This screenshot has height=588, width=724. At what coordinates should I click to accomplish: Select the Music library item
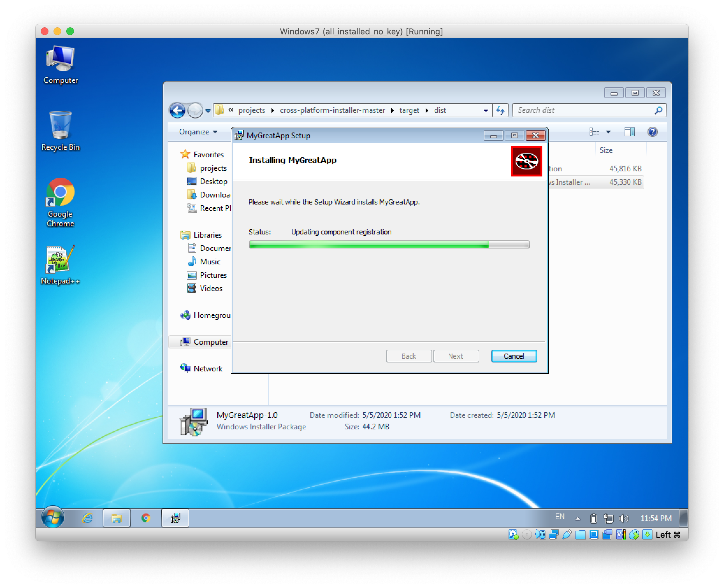coord(210,262)
